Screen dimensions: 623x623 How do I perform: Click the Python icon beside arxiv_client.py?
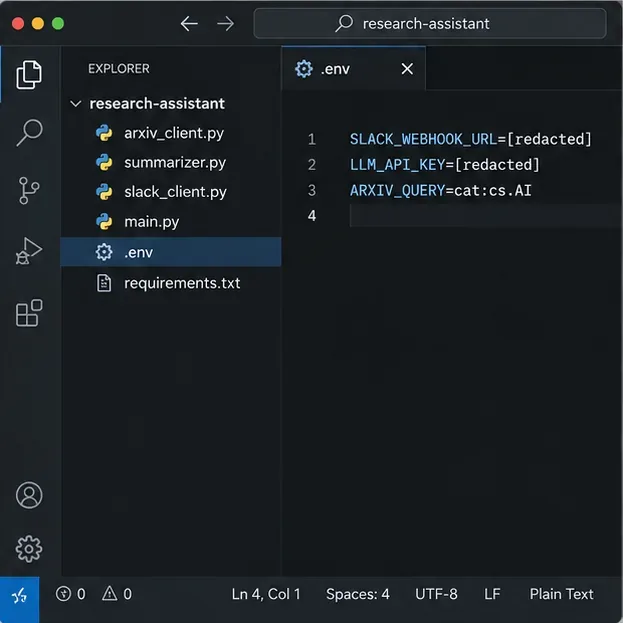(x=104, y=133)
